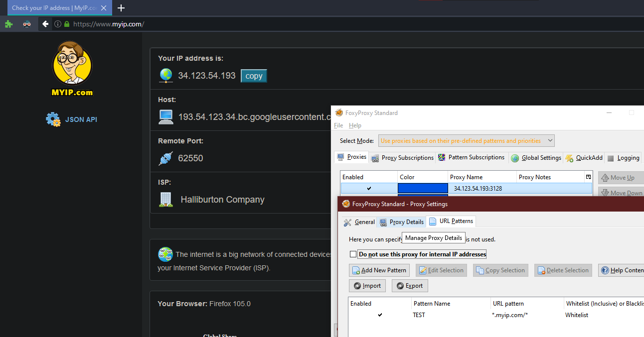The height and width of the screenshot is (337, 644).
Task: Select remote port value 62550
Action: [x=190, y=158]
